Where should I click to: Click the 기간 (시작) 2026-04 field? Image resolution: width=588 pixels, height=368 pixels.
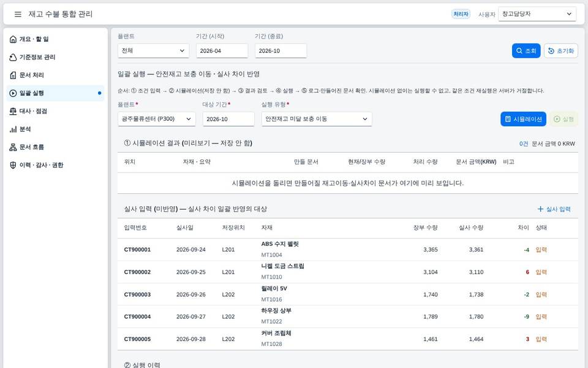coord(222,51)
